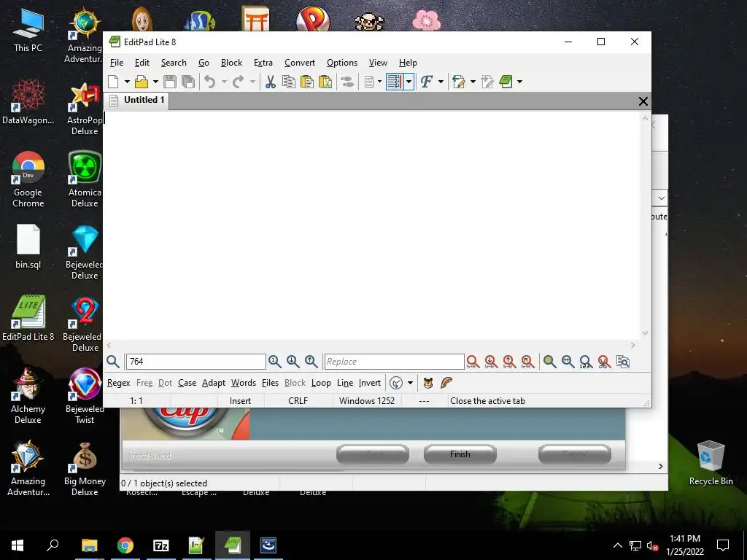Expand the previous-edit pencil icon dropdown arrow
This screenshot has height=560, width=747.
coord(473,82)
